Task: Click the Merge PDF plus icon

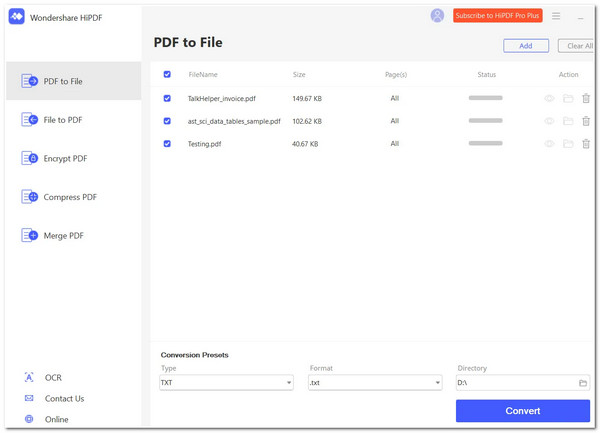Action: (29, 235)
